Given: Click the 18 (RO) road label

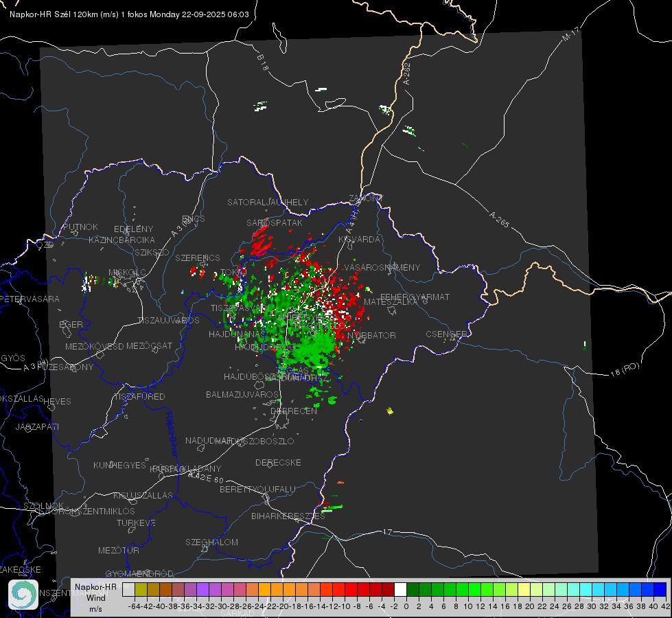Looking at the screenshot, I should [625, 369].
